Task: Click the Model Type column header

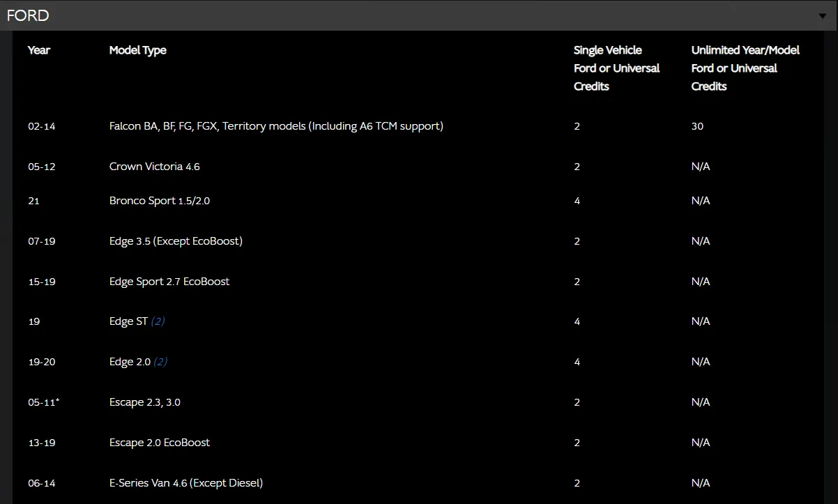Action: pyautogui.click(x=138, y=50)
